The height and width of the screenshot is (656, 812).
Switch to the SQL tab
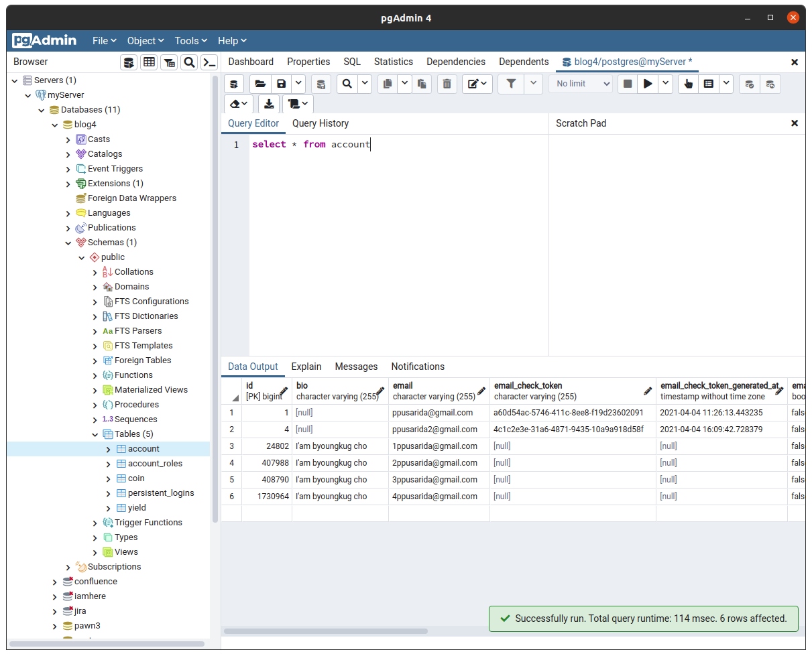[352, 62]
